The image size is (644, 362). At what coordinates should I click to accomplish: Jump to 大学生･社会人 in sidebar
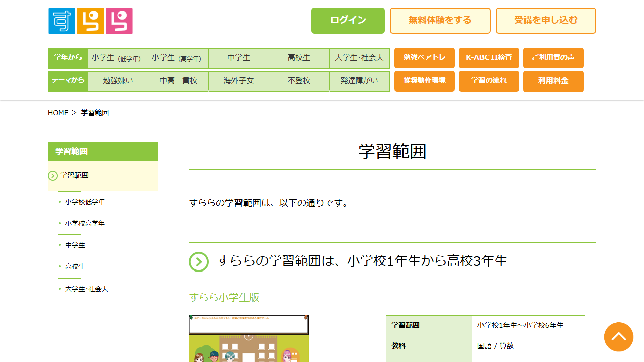[x=87, y=289]
